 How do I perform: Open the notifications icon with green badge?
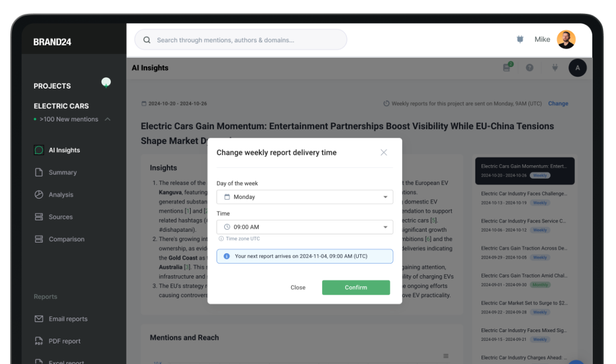(507, 68)
